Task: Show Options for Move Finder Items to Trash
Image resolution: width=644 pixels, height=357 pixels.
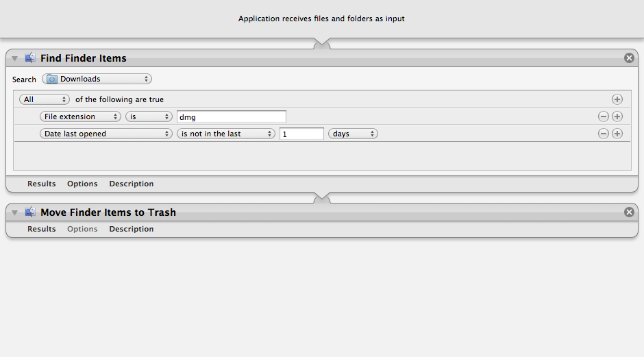Action: coord(82,230)
